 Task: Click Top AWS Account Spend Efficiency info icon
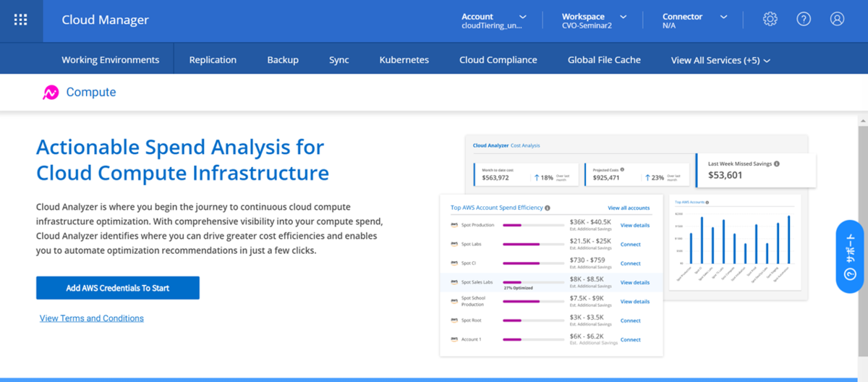point(548,208)
